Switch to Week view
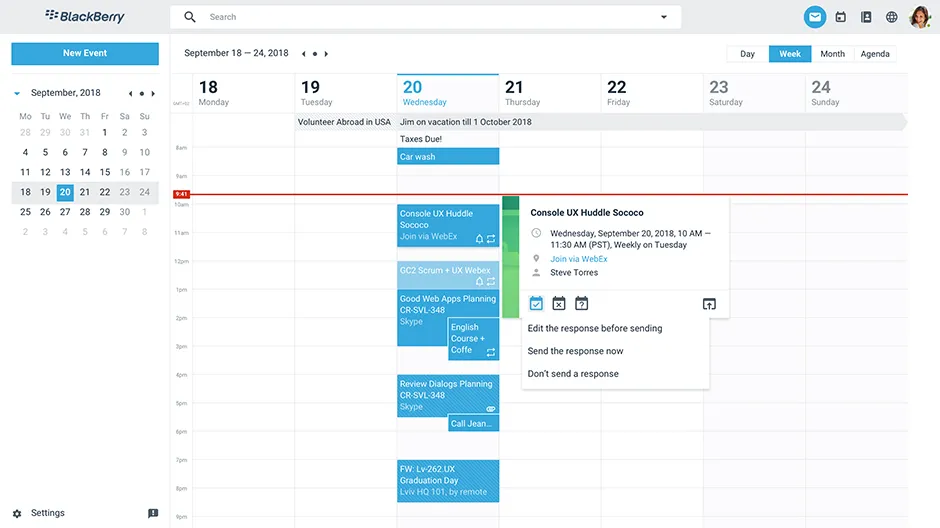Image resolution: width=940 pixels, height=528 pixels. pyautogui.click(x=790, y=54)
